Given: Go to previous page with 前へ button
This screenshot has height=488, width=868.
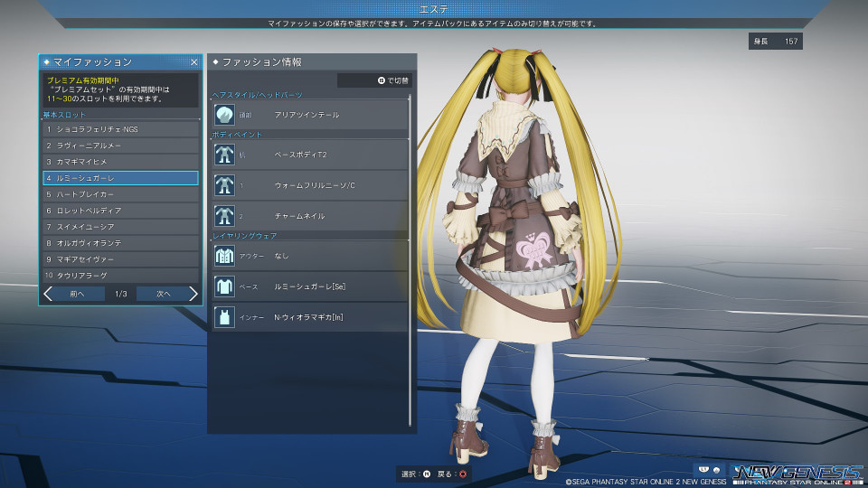Looking at the screenshot, I should (78, 294).
